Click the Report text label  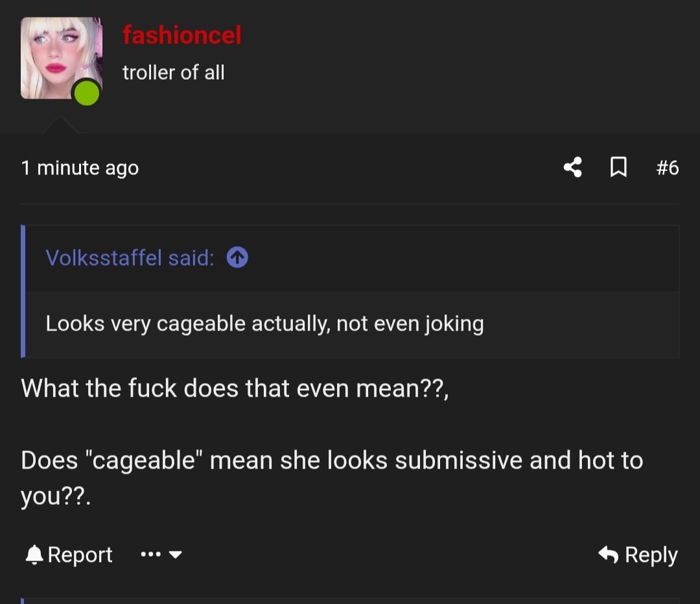click(x=80, y=555)
